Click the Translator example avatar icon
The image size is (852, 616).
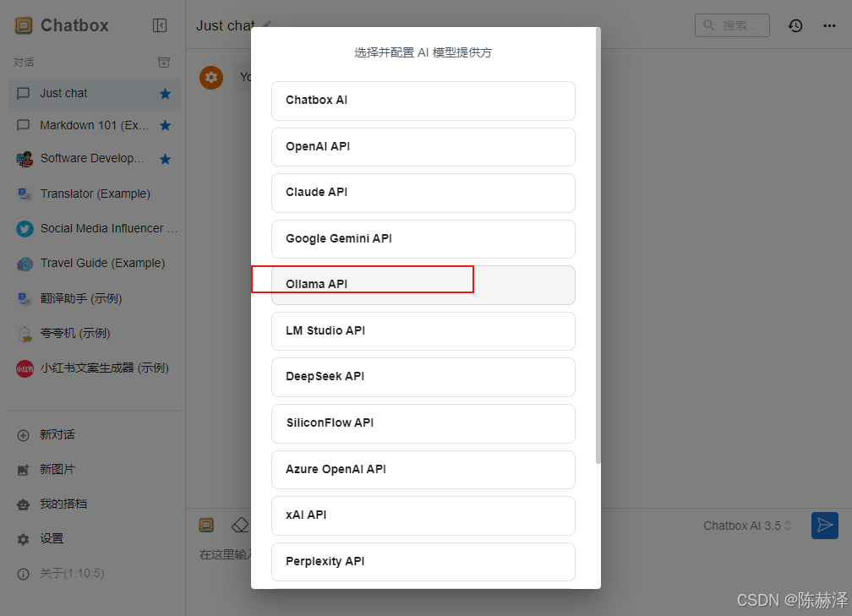click(x=25, y=194)
